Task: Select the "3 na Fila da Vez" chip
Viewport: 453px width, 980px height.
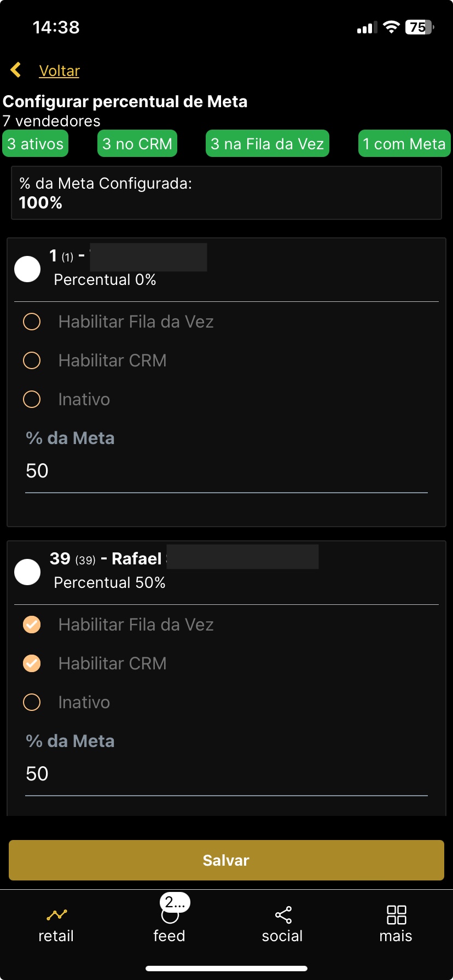Action: click(268, 144)
